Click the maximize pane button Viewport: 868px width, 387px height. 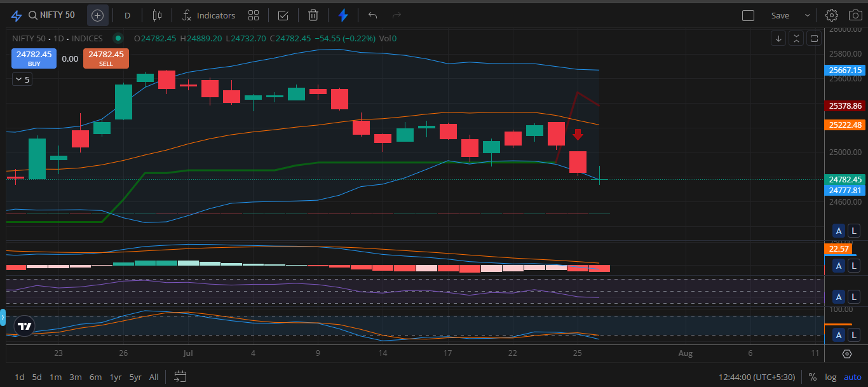[814, 39]
